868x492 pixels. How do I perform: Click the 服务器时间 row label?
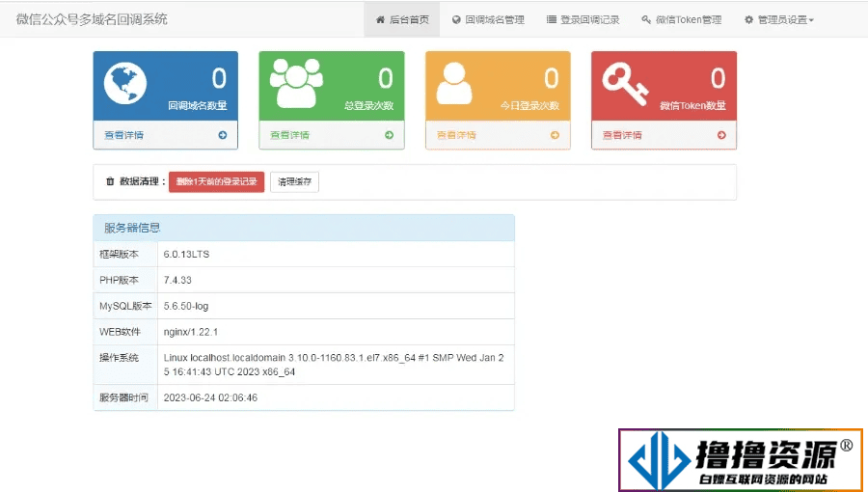pos(123,397)
